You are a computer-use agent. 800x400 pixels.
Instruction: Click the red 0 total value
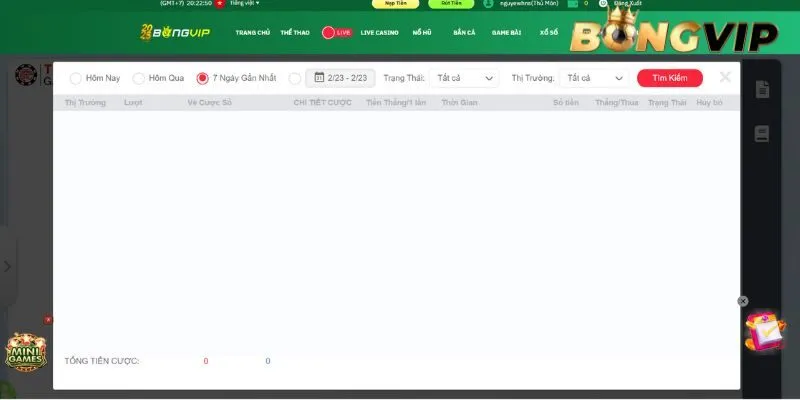206,361
